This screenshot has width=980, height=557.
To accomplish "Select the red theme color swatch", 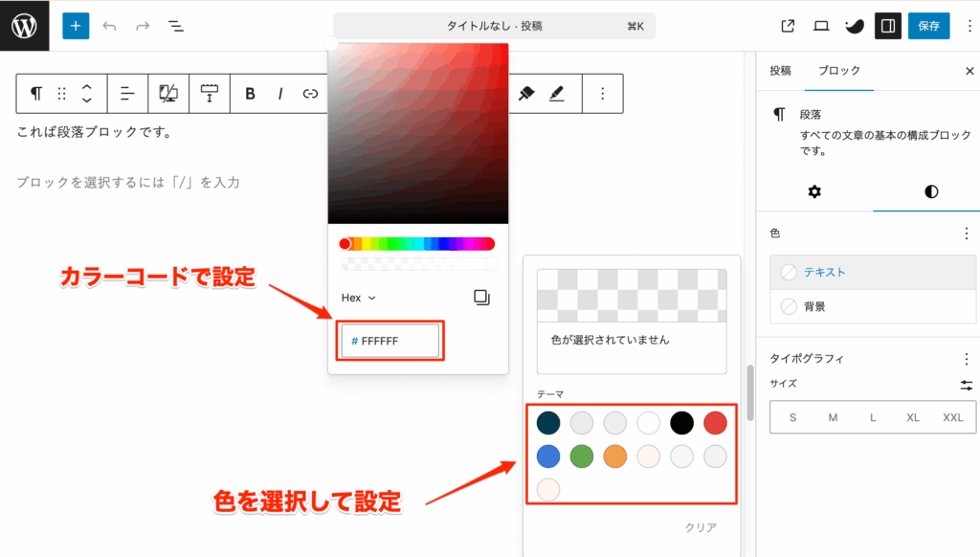I will (x=713, y=422).
